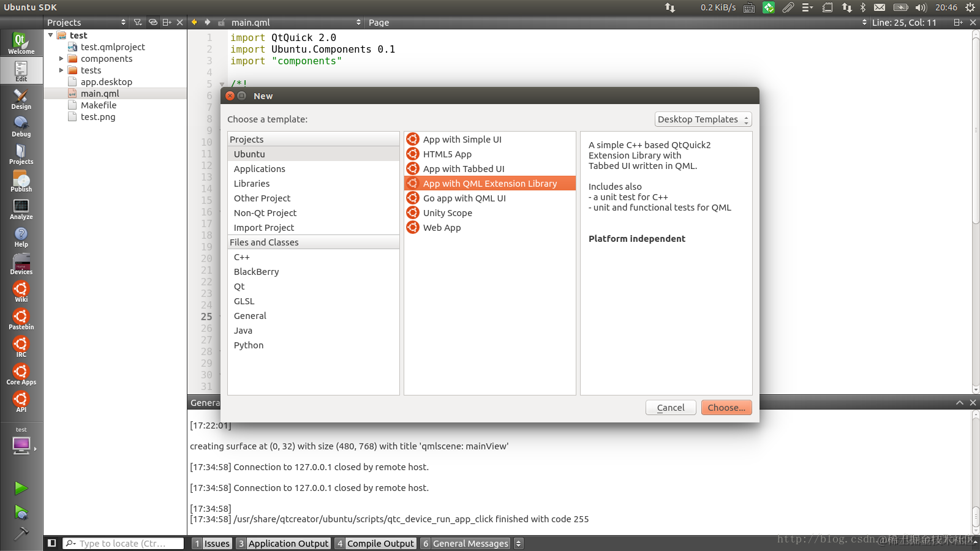Viewport: 980px width, 551px height.
Task: Click the file lock icon for main.qml
Action: pyautogui.click(x=221, y=23)
